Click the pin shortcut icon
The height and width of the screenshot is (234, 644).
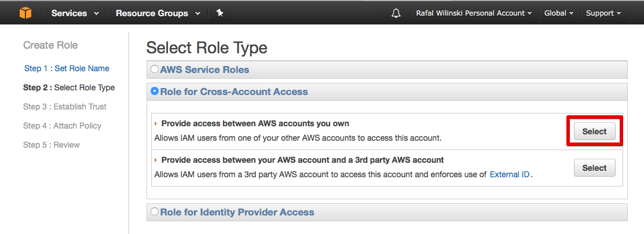coord(219,13)
